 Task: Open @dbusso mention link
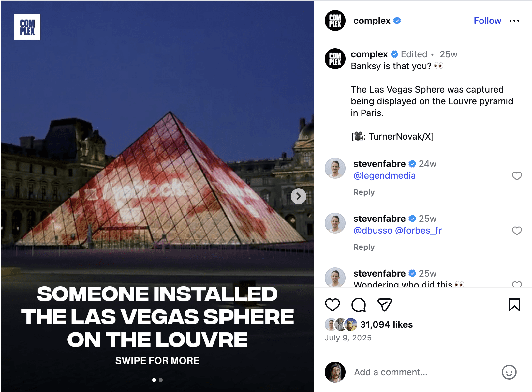[x=373, y=231]
